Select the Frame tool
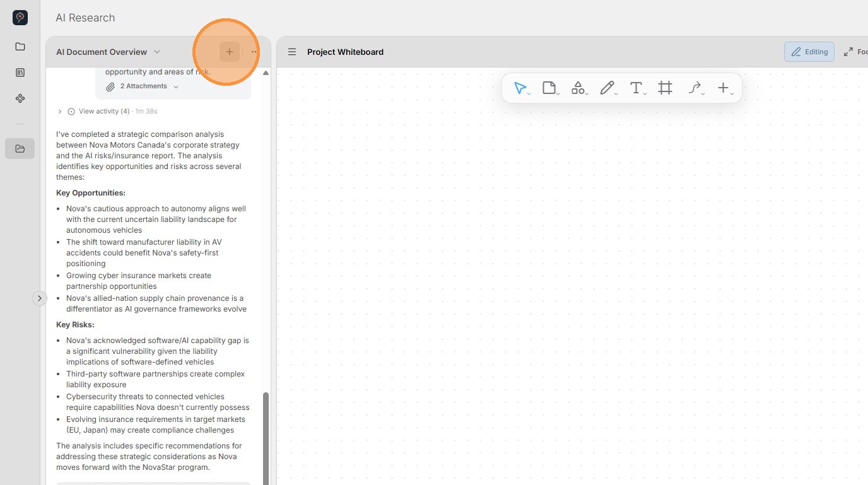Image resolution: width=868 pixels, height=485 pixels. [666, 88]
